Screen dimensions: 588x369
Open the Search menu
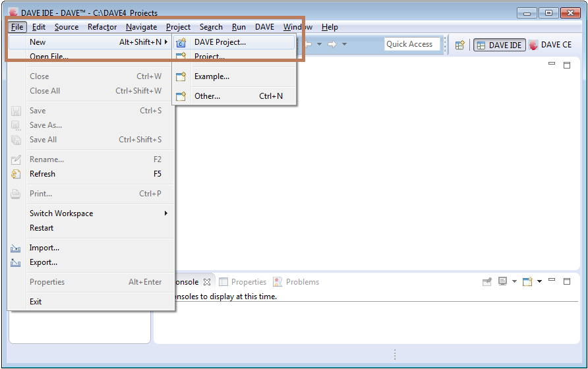[x=211, y=27]
